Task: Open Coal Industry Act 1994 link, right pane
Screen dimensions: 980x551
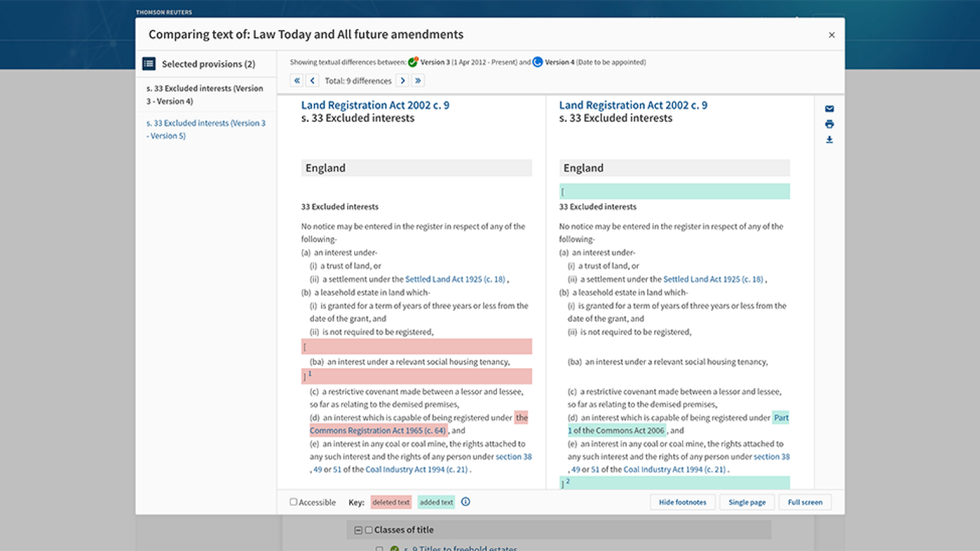Action: (x=674, y=469)
